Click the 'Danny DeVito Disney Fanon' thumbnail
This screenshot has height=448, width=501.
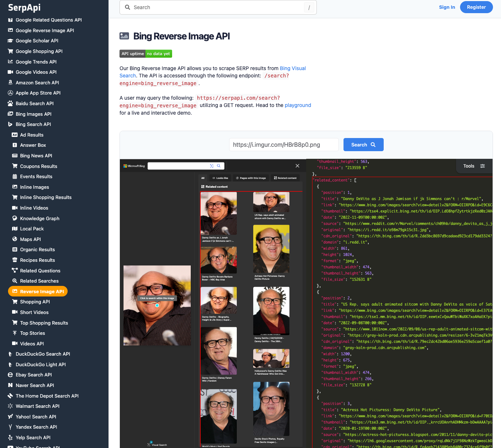point(219,351)
